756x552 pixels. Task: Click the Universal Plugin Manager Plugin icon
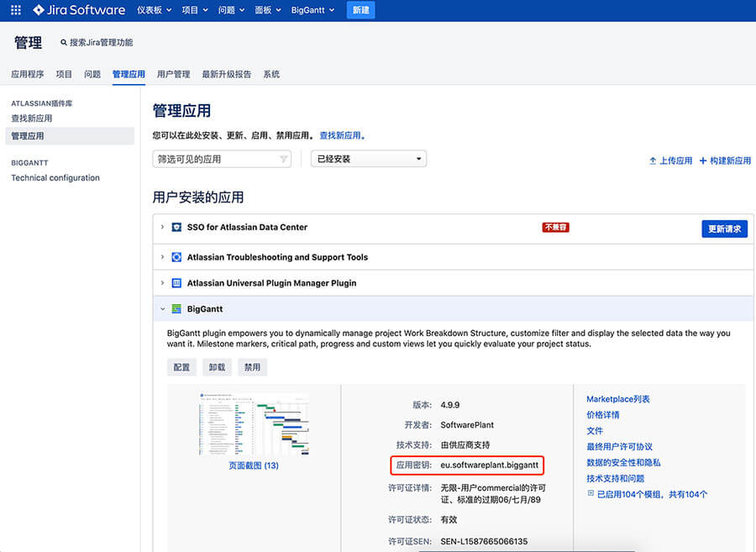[x=176, y=283]
